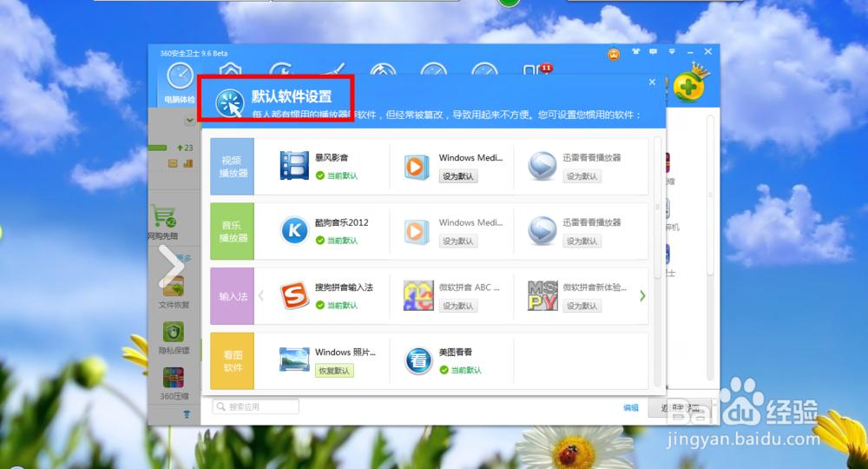The image size is (868, 469).
Task: Click the green plus crown icon
Action: 691,83
